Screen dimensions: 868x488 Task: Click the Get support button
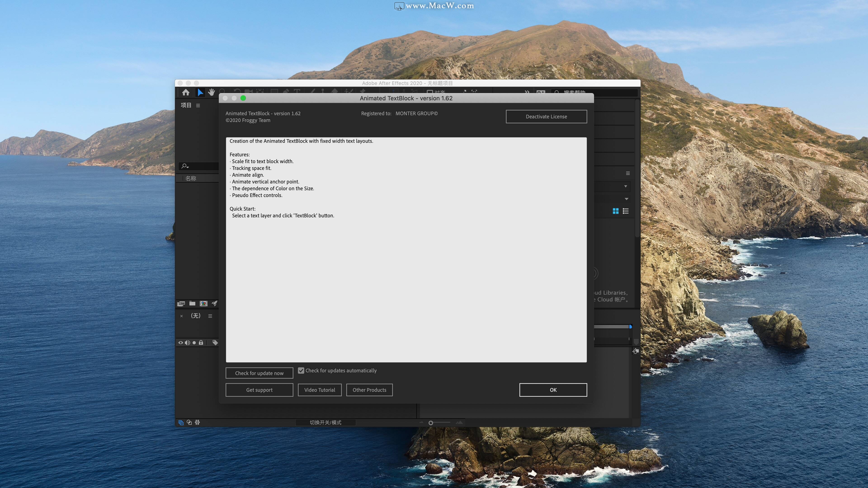pos(259,390)
